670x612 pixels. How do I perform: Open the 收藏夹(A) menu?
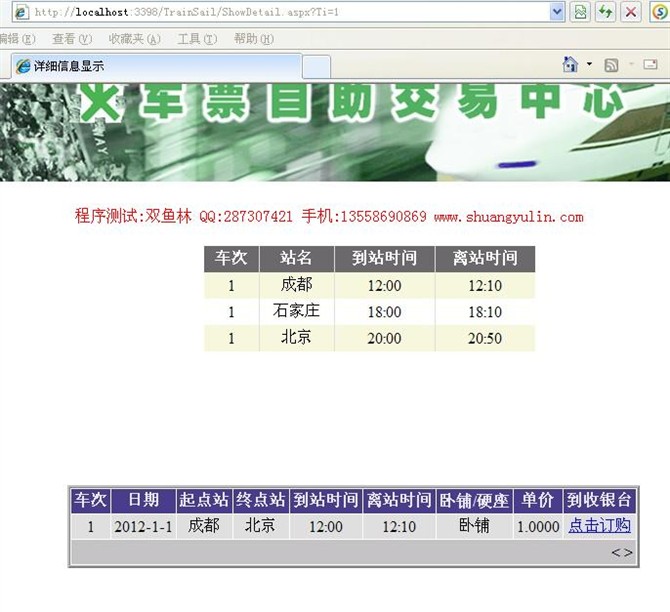coord(134,39)
